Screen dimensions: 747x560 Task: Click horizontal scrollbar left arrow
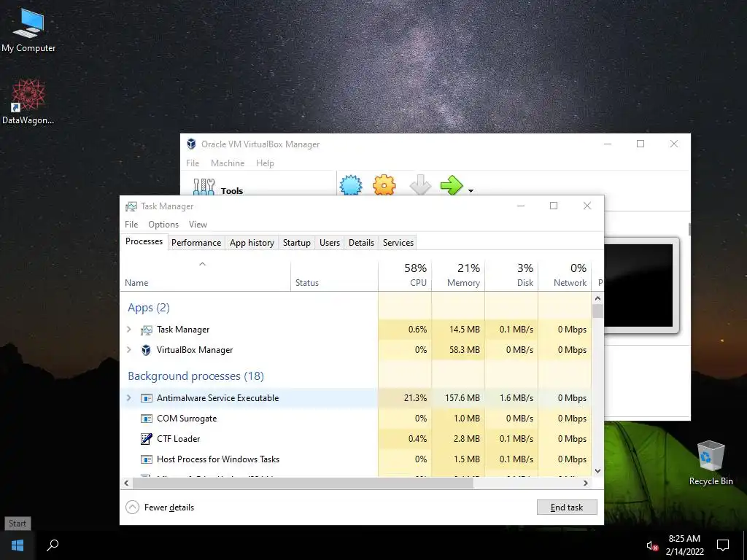tap(126, 483)
